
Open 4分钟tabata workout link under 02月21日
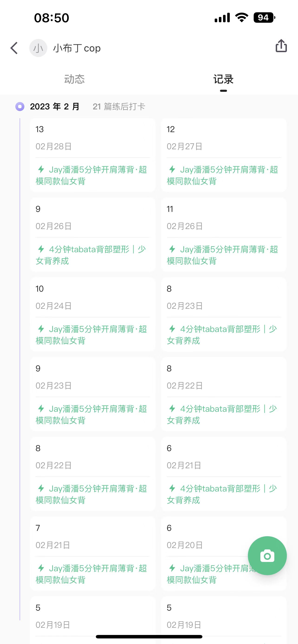tap(222, 494)
